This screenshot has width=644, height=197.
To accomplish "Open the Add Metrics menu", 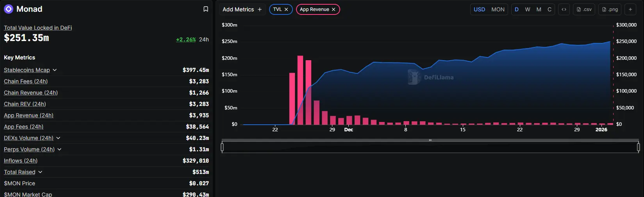I will coord(242,9).
